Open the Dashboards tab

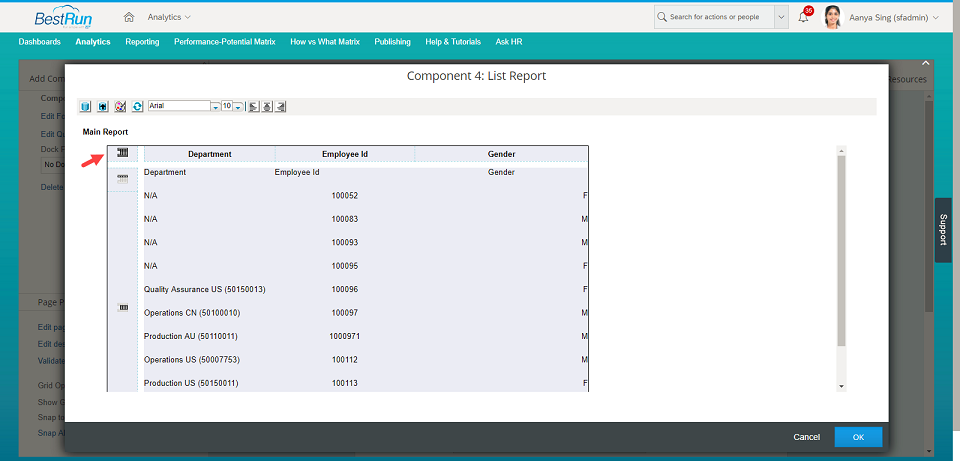[x=39, y=42]
